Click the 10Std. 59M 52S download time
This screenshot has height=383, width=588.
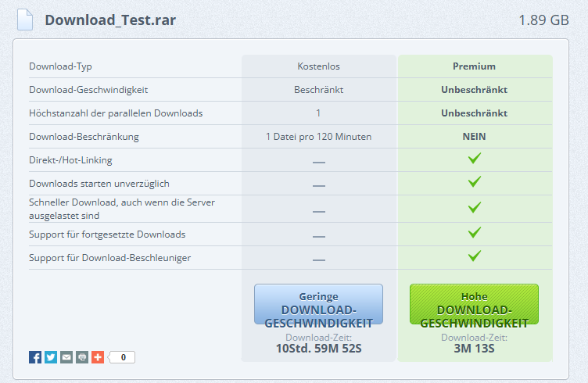(x=319, y=349)
